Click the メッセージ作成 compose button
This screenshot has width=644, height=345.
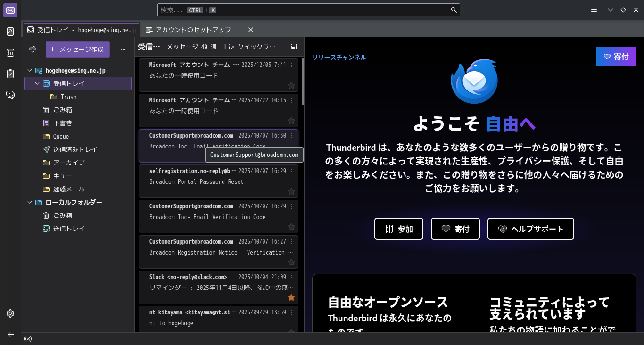[x=78, y=49]
